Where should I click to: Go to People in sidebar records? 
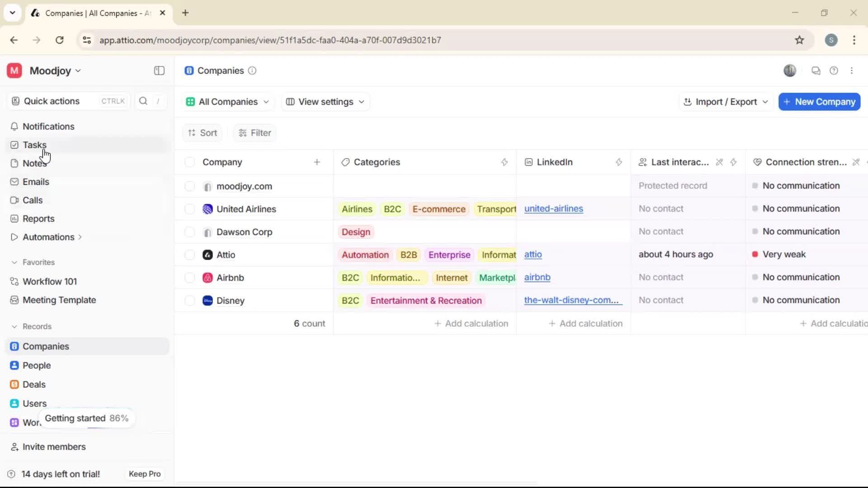coord(37,366)
